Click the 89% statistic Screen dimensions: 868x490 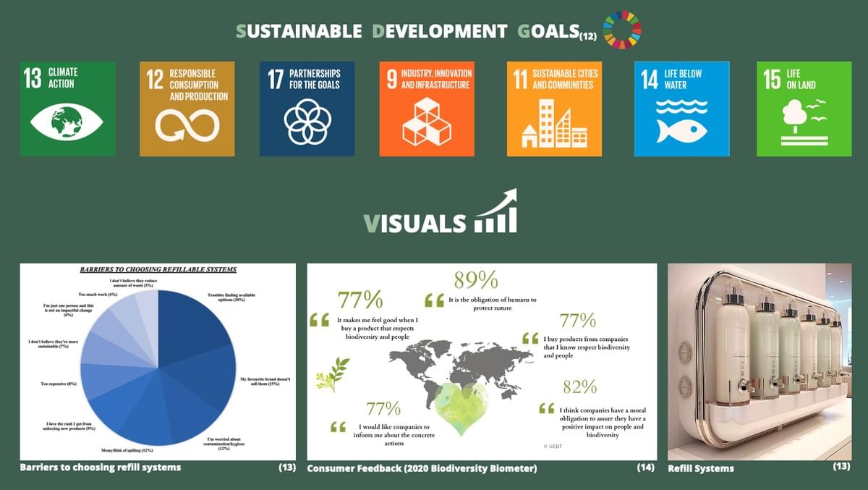[476, 280]
